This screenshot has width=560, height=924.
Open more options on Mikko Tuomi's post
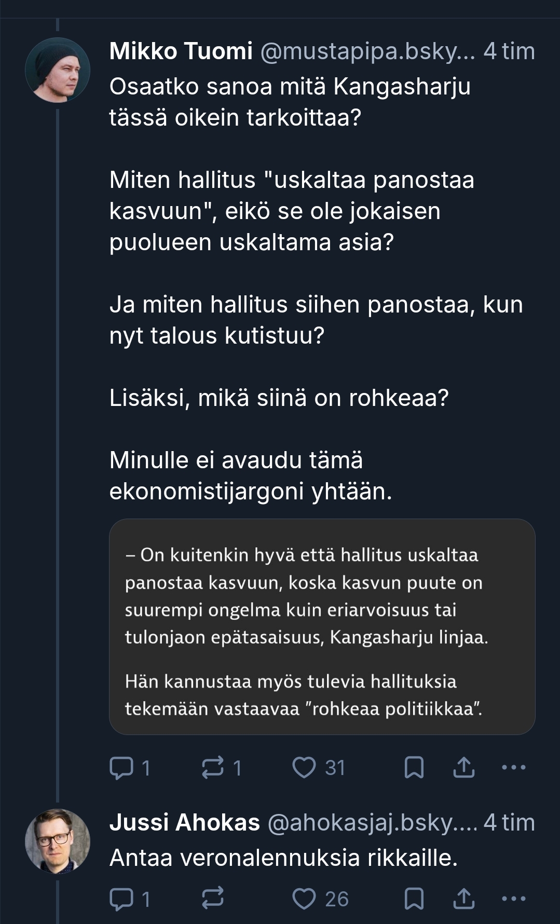(514, 768)
